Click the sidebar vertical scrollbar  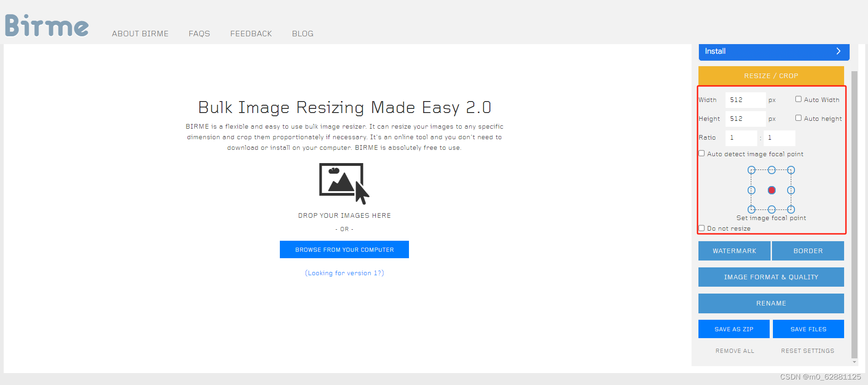pos(854,215)
